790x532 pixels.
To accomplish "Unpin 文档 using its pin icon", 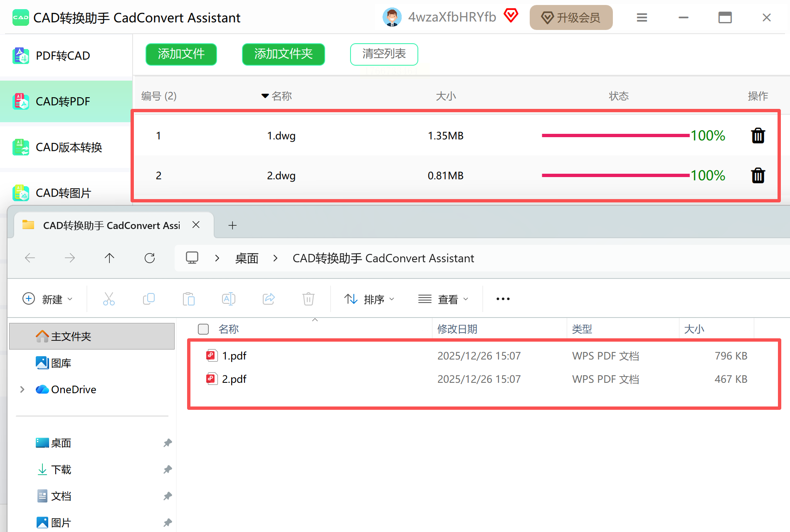I will tap(168, 496).
